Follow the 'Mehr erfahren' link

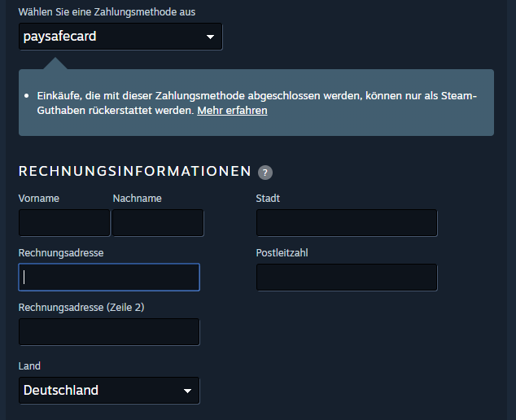pyautogui.click(x=232, y=111)
